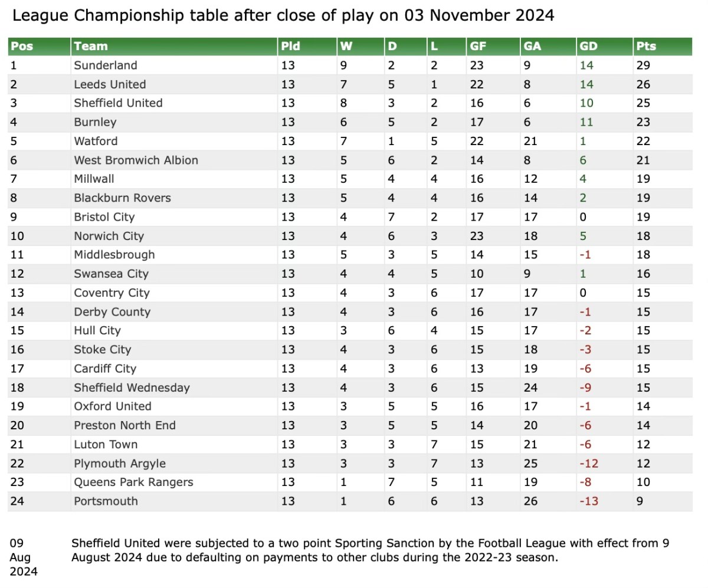Select the W column header
The width and height of the screenshot is (708, 588).
[x=346, y=46]
